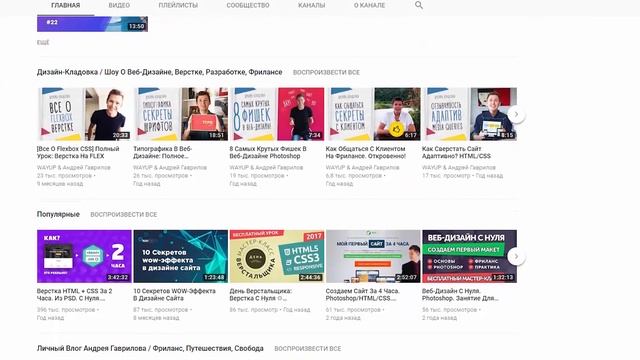Screen dimensions: 640x360
Task: Open the О КАНАЛЕ tab
Action: click(x=369, y=5)
